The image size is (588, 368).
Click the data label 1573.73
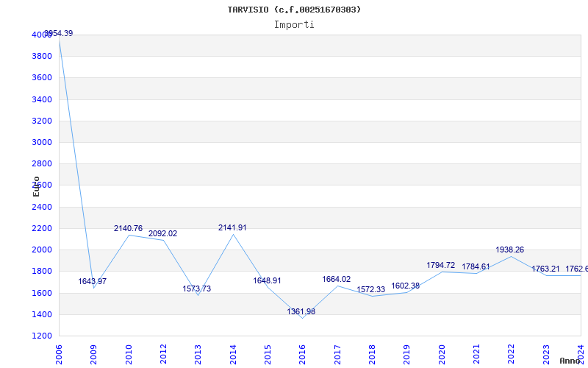pyautogui.click(x=197, y=289)
